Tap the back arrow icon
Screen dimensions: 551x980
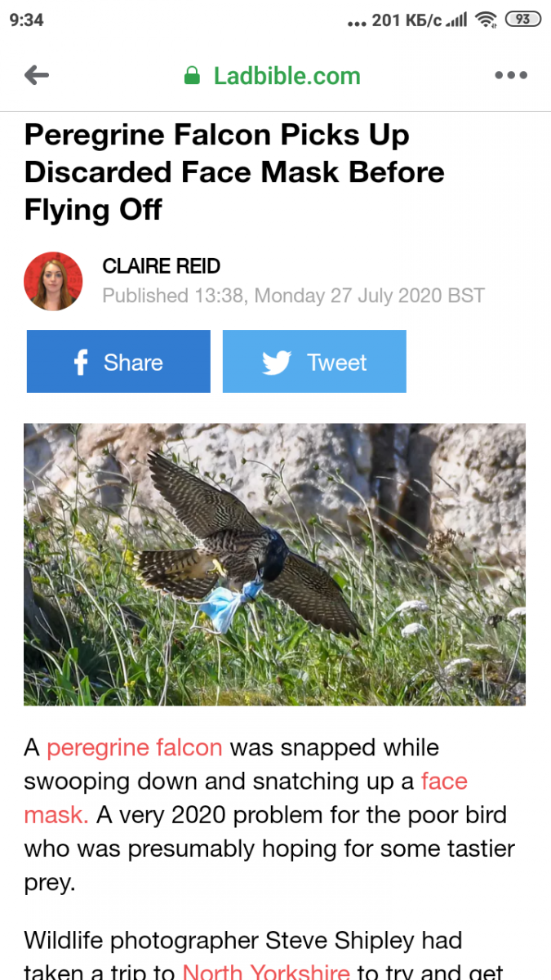coord(37,76)
